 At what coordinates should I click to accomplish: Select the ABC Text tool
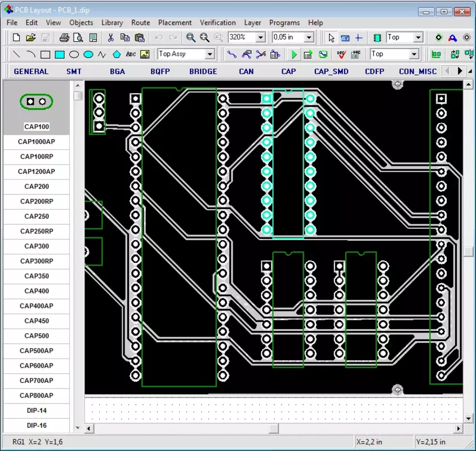(131, 54)
